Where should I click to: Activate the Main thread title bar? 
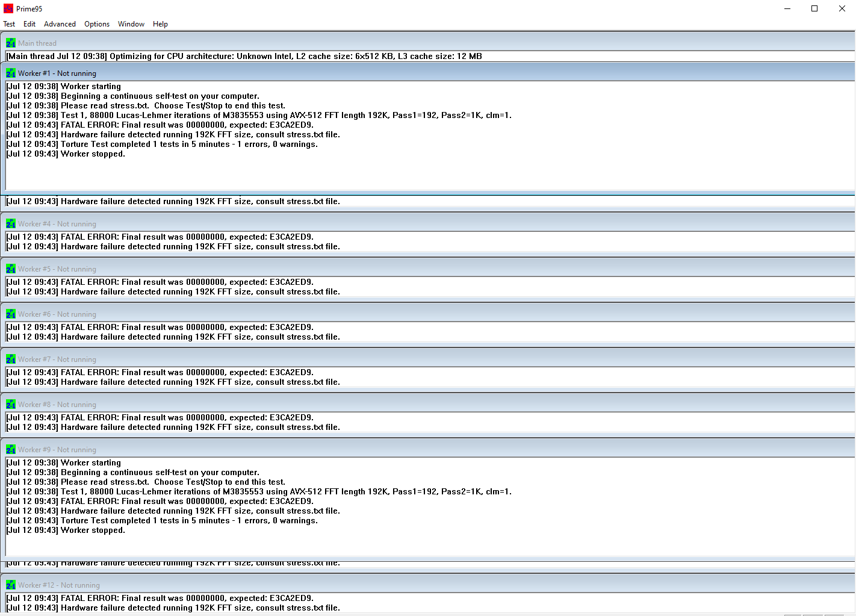click(429, 43)
